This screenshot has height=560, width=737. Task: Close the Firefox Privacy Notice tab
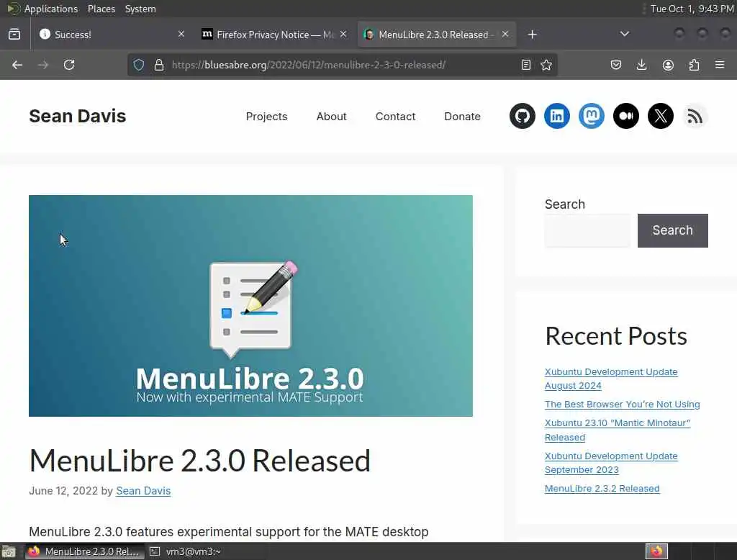(343, 35)
